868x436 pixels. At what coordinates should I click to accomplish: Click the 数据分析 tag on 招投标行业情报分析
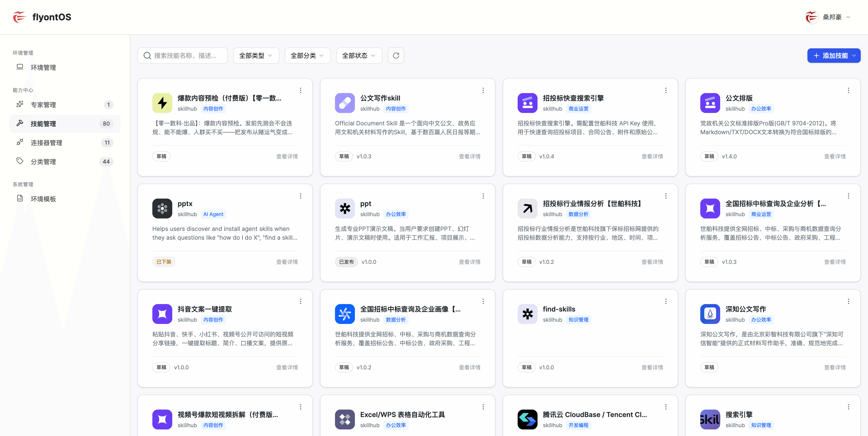[x=578, y=214]
